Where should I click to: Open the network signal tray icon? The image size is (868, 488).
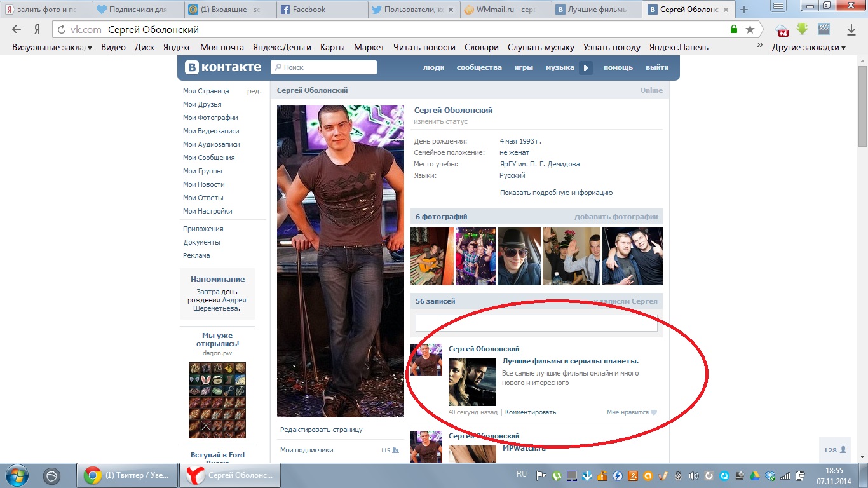pyautogui.click(x=785, y=476)
